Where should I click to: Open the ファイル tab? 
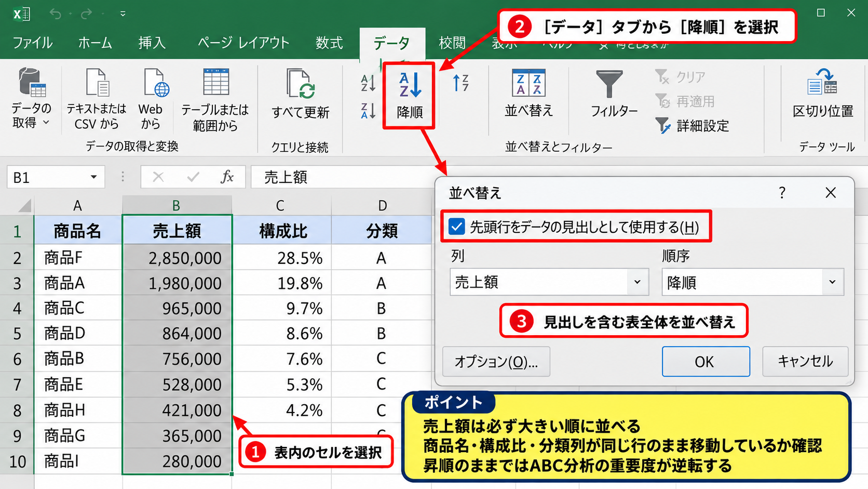pos(32,43)
